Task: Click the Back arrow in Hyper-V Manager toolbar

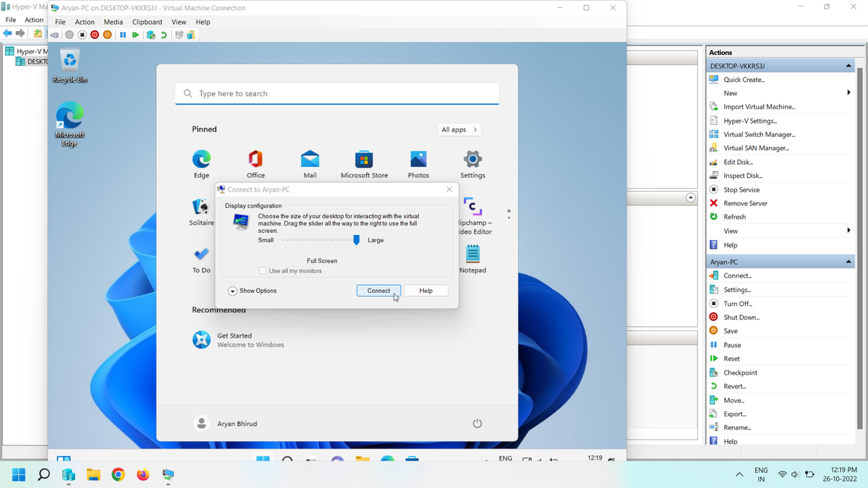Action: point(7,34)
